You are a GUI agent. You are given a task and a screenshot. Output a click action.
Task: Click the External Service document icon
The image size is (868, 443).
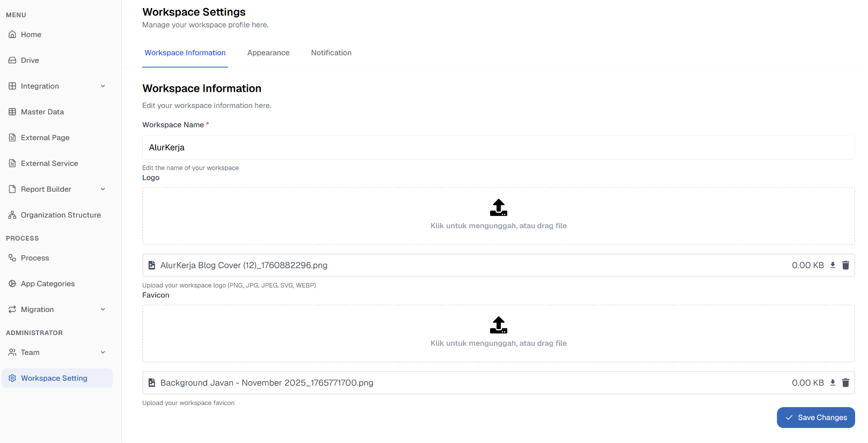[12, 163]
